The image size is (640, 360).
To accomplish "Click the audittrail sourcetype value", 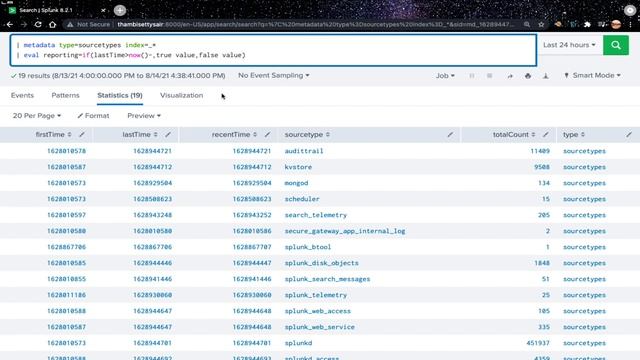I will point(304,151).
